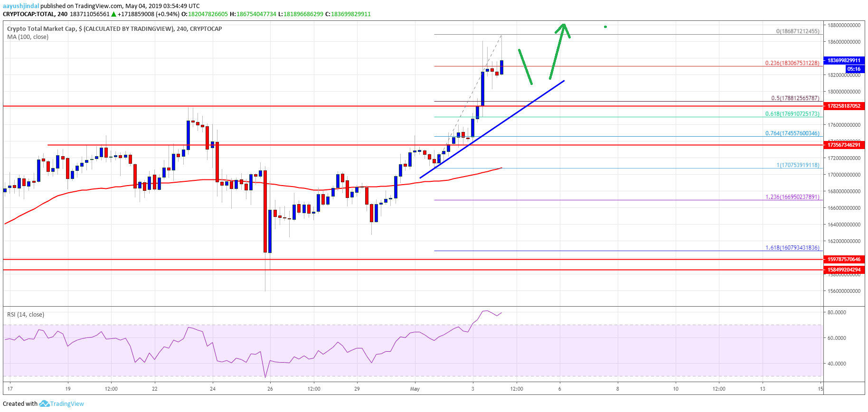
Task: Select the current price label 183699829911
Action: coord(843,60)
